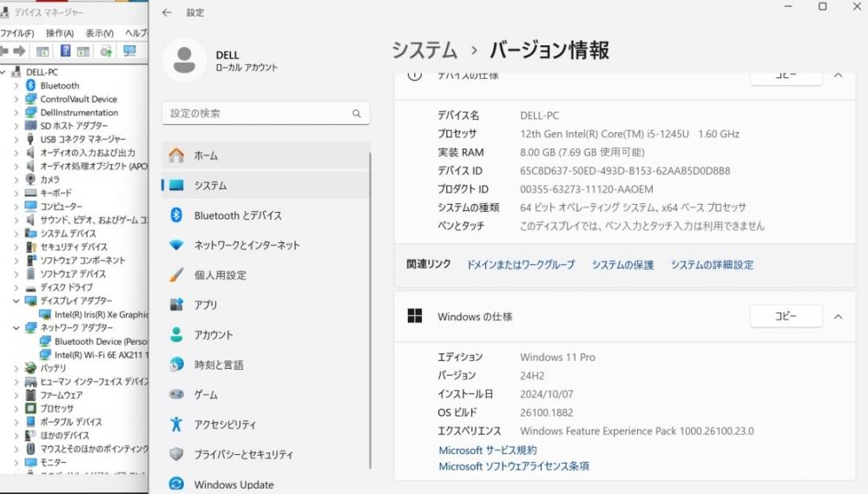Image resolution: width=868 pixels, height=494 pixels.
Task: Click the search magnifier icon in Settings
Action: 357,114
